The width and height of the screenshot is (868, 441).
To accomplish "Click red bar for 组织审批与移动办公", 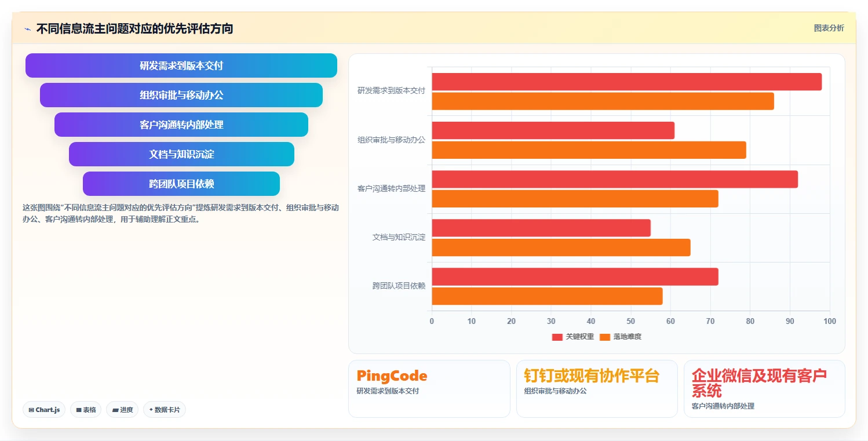I will [x=553, y=130].
